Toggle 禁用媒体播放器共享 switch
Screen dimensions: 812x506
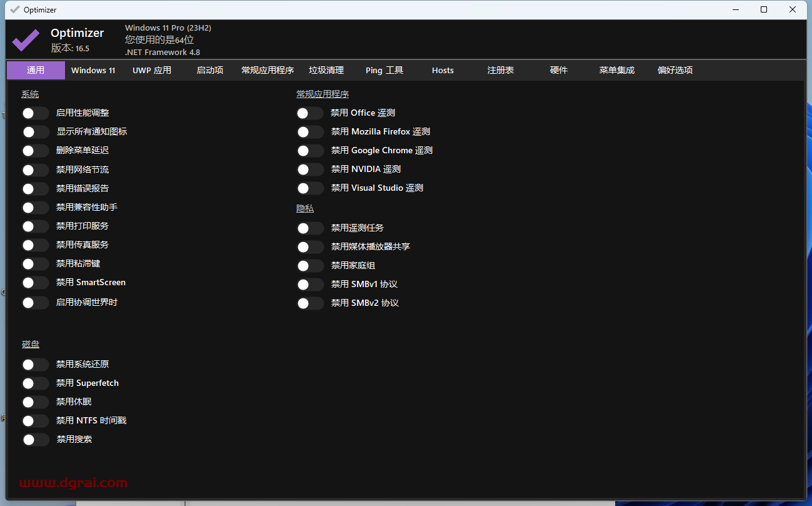310,247
